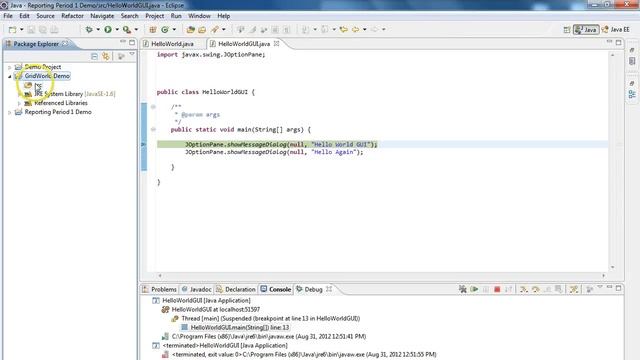Select the HelloWorldGUI.main line 13 stack frame

pos(235,327)
